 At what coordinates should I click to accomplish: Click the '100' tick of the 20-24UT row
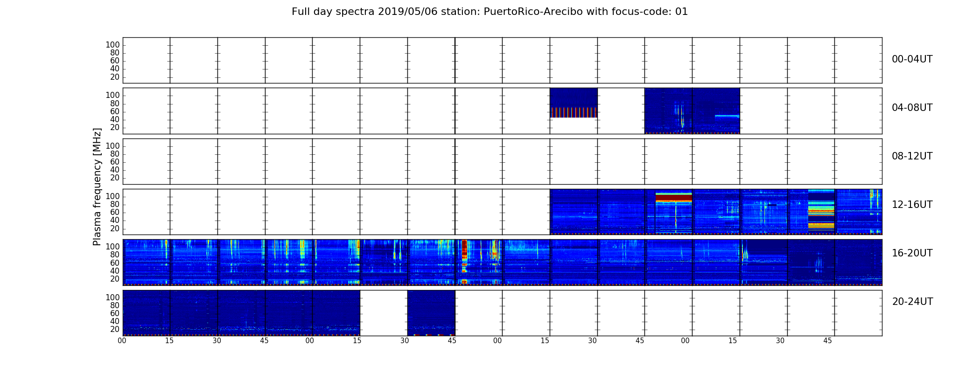(x=112, y=297)
